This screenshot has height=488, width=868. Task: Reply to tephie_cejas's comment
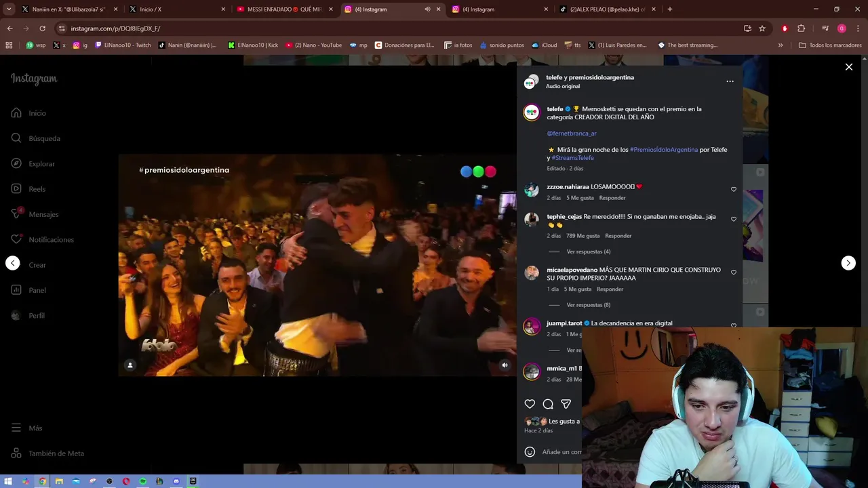[618, 236]
